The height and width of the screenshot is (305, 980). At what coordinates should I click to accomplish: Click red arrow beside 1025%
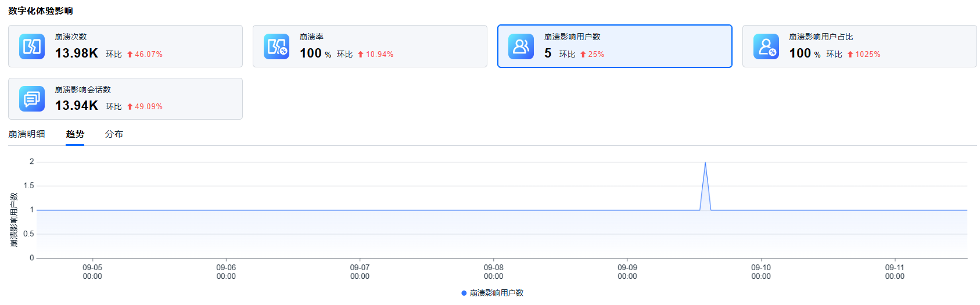point(850,55)
